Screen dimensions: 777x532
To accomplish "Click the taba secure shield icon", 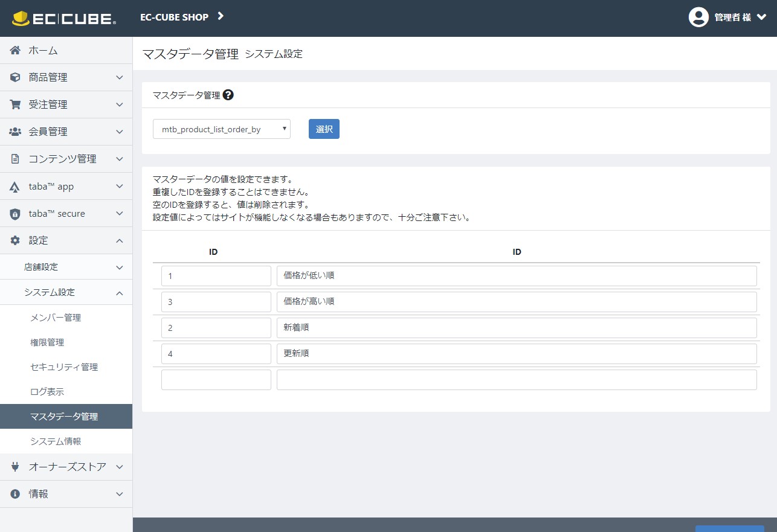I will click(16, 214).
